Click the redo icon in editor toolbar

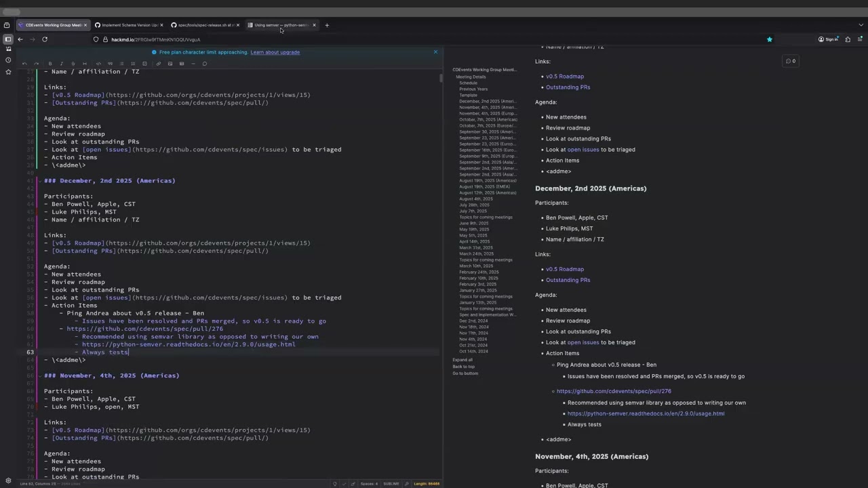[36, 64]
